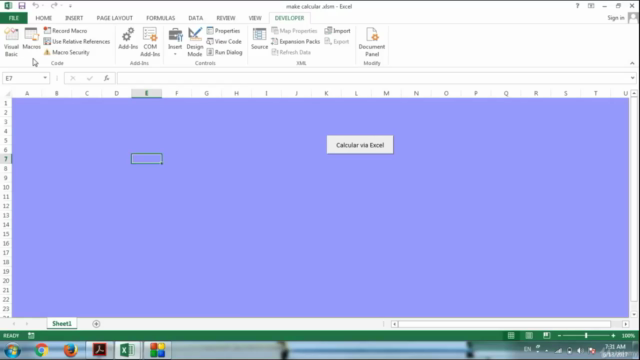Open Ribbon Display Options
The width and height of the screenshot is (640, 360).
(x=591, y=6)
